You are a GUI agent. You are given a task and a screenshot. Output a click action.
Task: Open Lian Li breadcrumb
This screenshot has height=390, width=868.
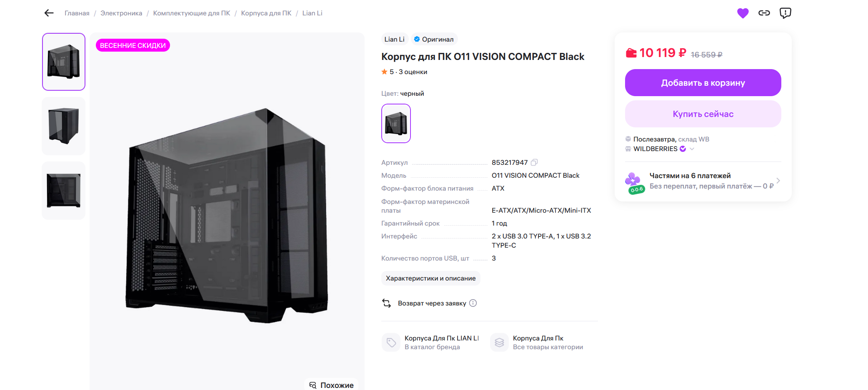pyautogui.click(x=312, y=13)
